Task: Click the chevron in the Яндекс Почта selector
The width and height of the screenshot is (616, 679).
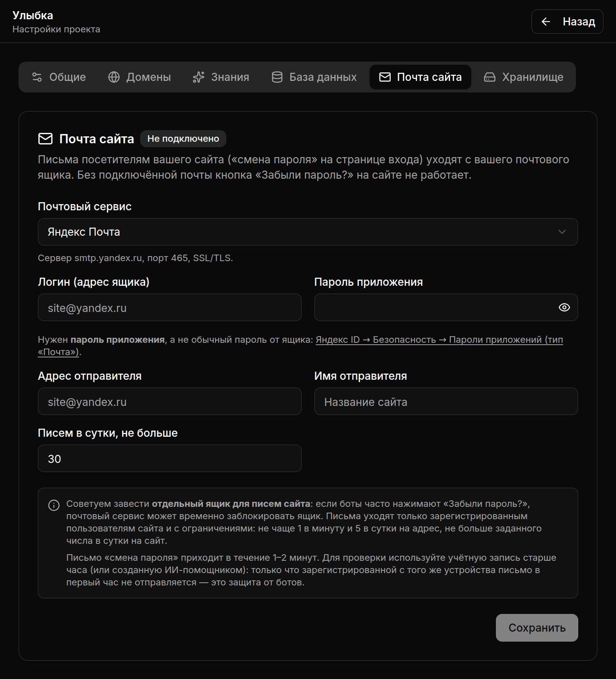Action: click(562, 232)
